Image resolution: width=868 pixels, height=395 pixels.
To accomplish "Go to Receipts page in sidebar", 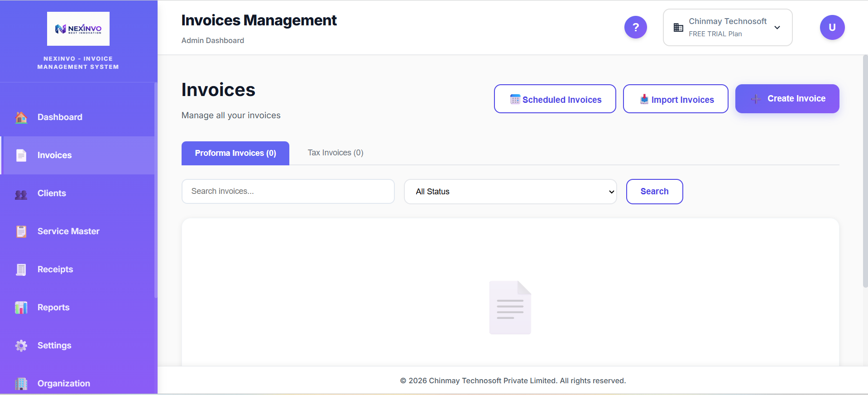I will coord(78,270).
